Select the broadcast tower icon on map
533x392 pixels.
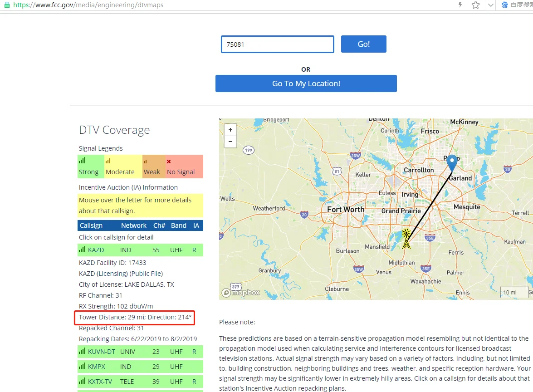click(x=406, y=239)
